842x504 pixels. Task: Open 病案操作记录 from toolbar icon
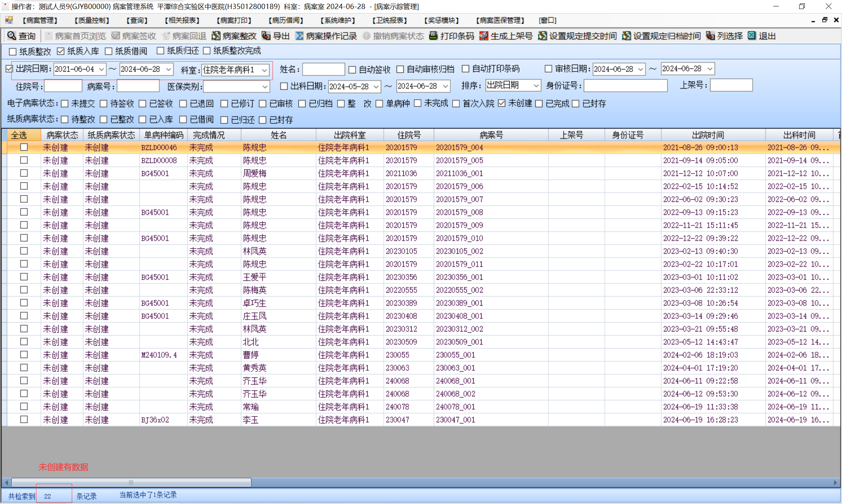point(300,36)
